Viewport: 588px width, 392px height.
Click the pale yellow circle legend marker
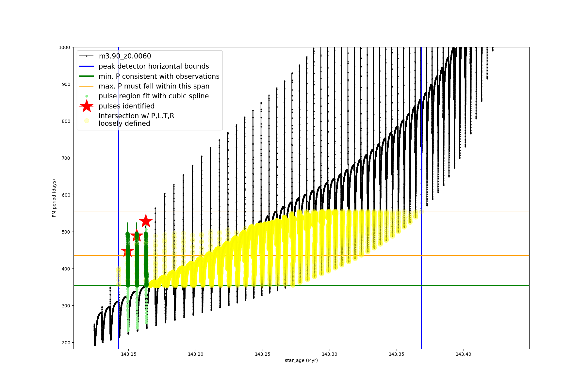pyautogui.click(x=87, y=121)
